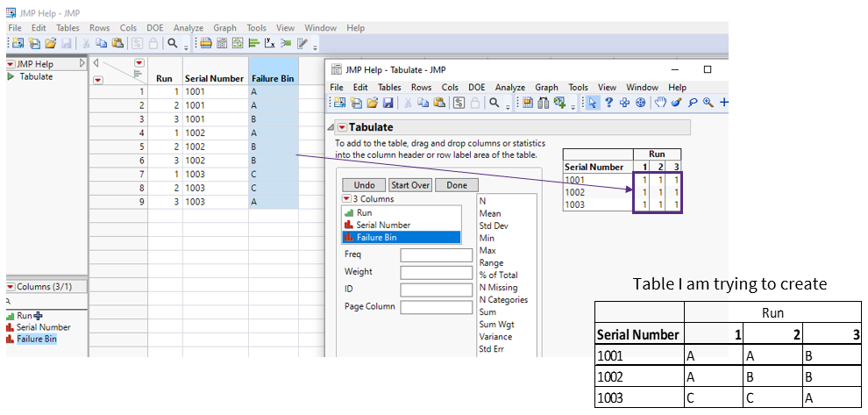Click the search icon in main toolbar
Image resolution: width=868 pixels, height=415 pixels.
pyautogui.click(x=173, y=43)
